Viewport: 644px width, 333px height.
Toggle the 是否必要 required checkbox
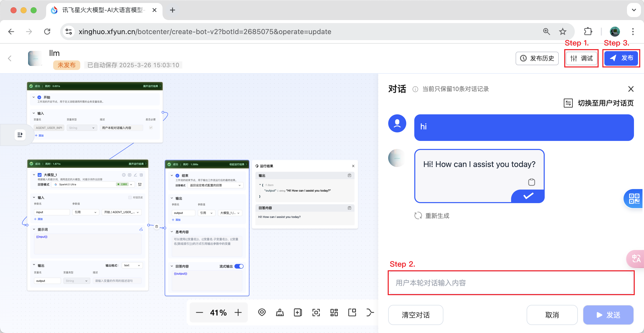click(151, 128)
